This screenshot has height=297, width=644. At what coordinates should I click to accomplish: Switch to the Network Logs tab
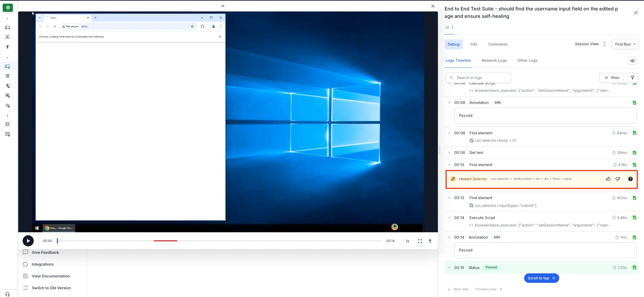click(x=494, y=60)
